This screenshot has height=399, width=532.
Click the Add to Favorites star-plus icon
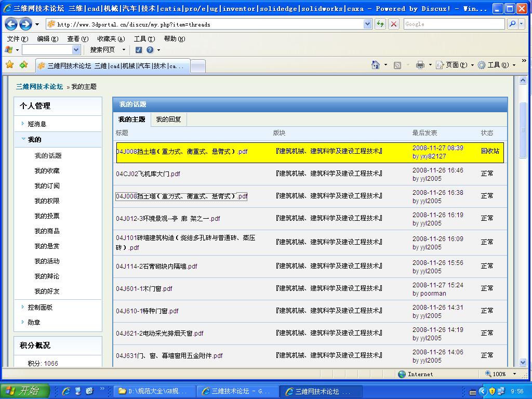pyautogui.click(x=23, y=64)
